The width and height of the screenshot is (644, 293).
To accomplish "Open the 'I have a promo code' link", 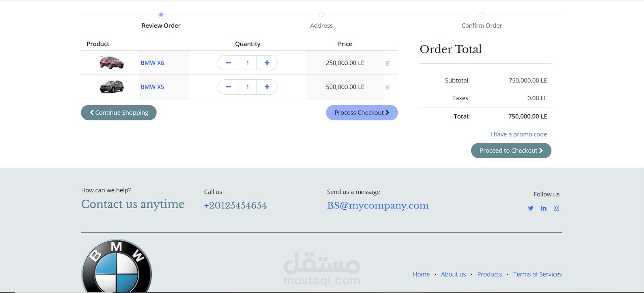I will (x=518, y=134).
